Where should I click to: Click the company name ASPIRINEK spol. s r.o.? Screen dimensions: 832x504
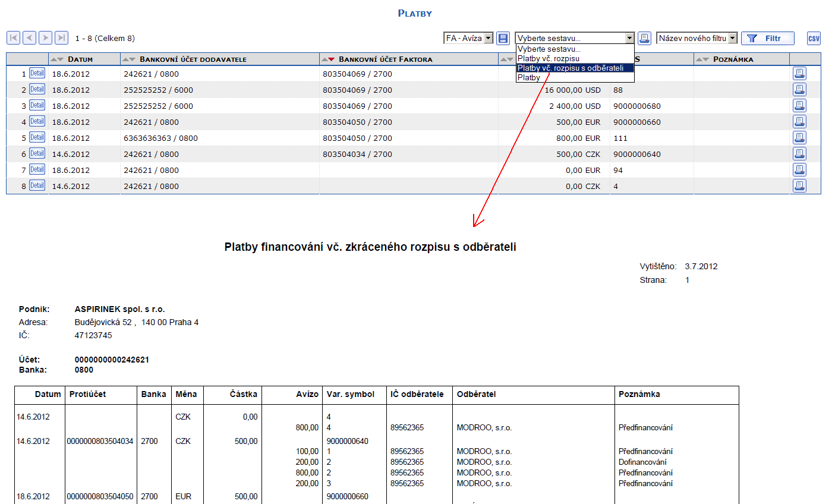tap(120, 309)
